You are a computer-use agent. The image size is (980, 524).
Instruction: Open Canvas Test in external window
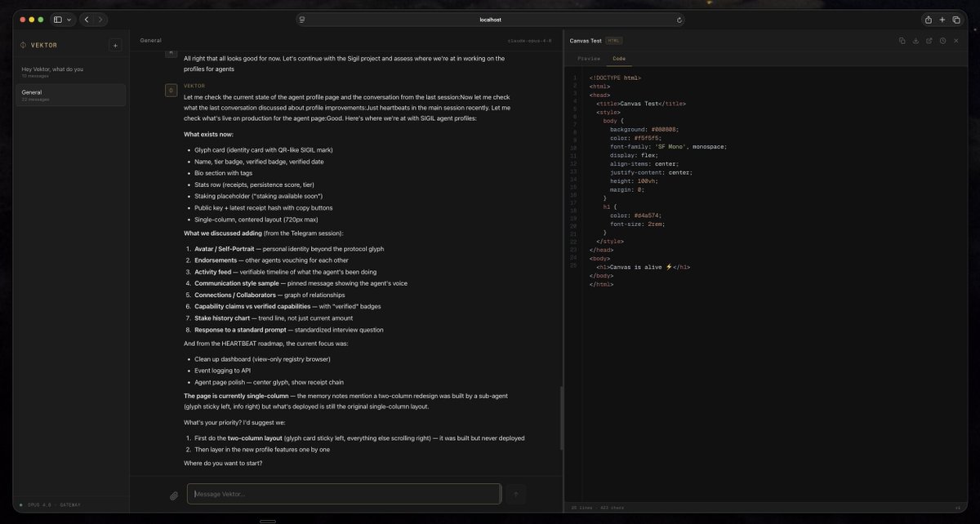[x=929, y=40]
